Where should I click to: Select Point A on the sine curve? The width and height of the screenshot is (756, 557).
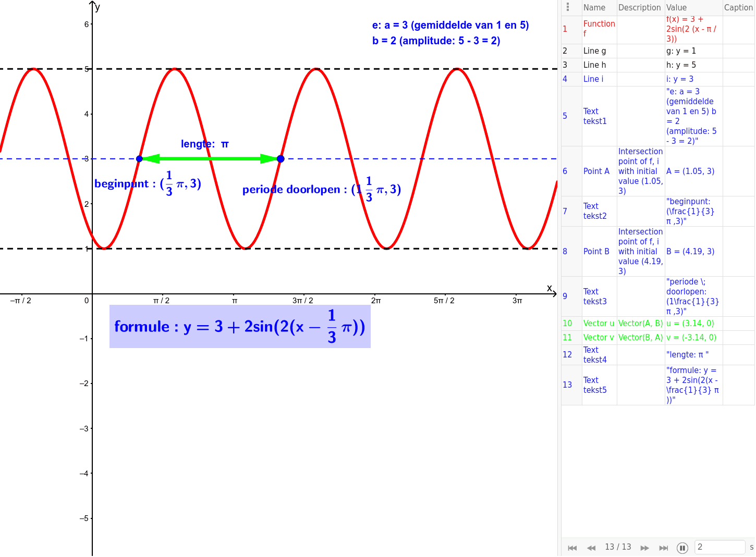(x=139, y=158)
